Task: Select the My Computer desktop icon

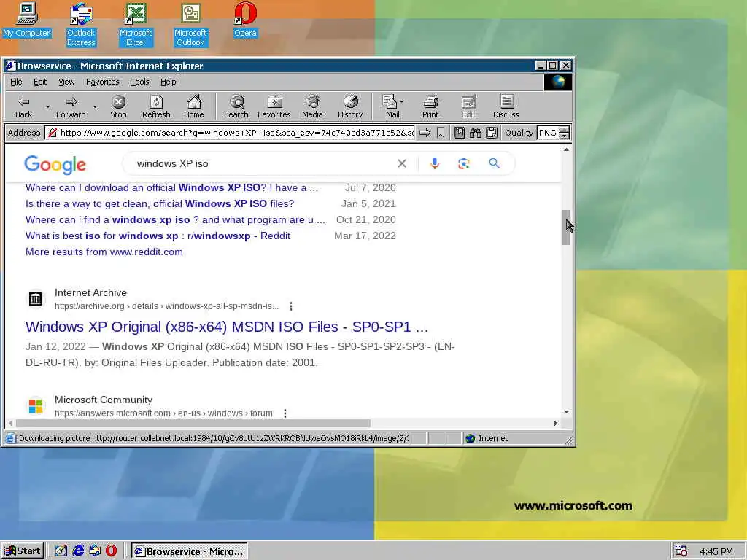Action: click(26, 20)
